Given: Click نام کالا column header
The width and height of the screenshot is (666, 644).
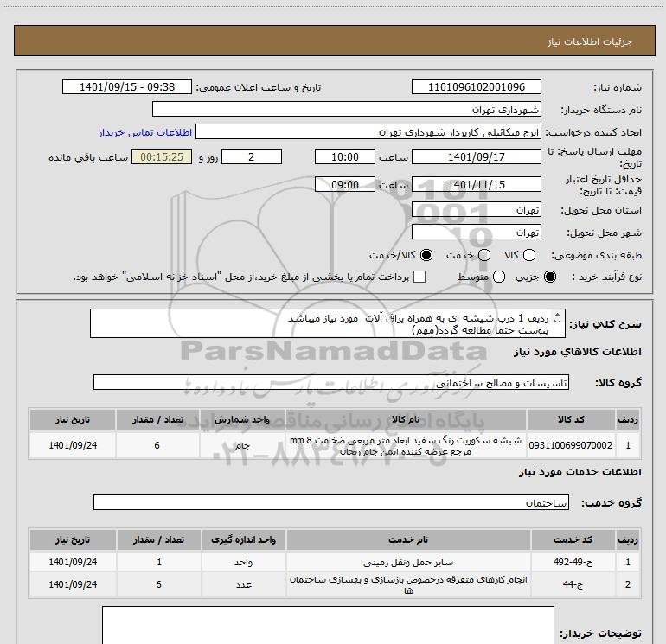Looking at the screenshot, I should (x=405, y=419).
